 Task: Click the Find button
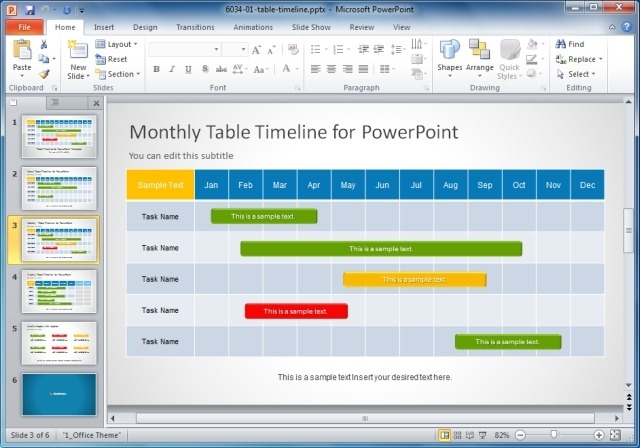(x=570, y=44)
